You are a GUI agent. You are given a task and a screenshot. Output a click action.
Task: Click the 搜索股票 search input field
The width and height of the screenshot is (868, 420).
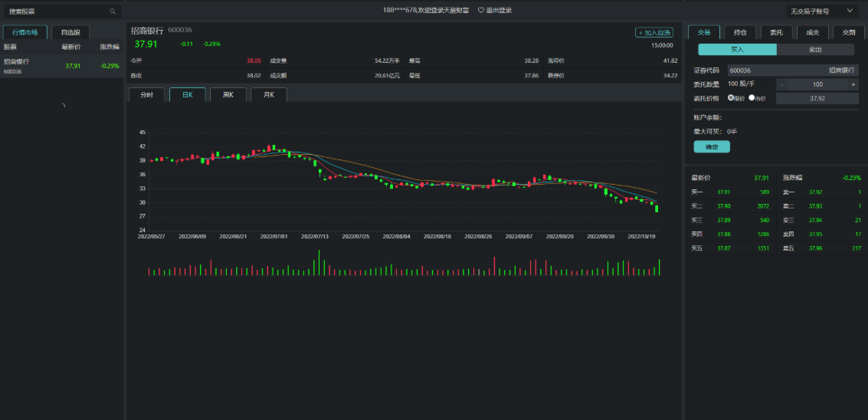pyautogui.click(x=62, y=11)
